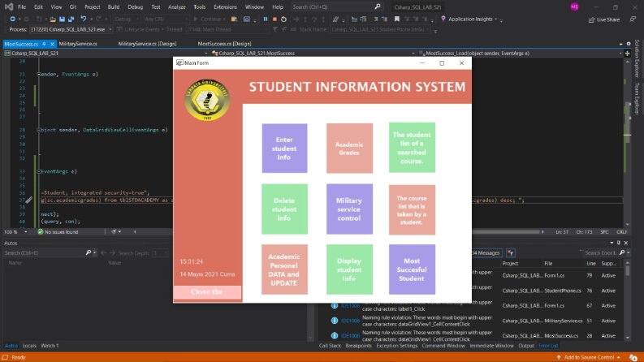Switch to the Breakpoints tab
Image resolution: width=644 pixels, height=362 pixels.
coord(359,346)
